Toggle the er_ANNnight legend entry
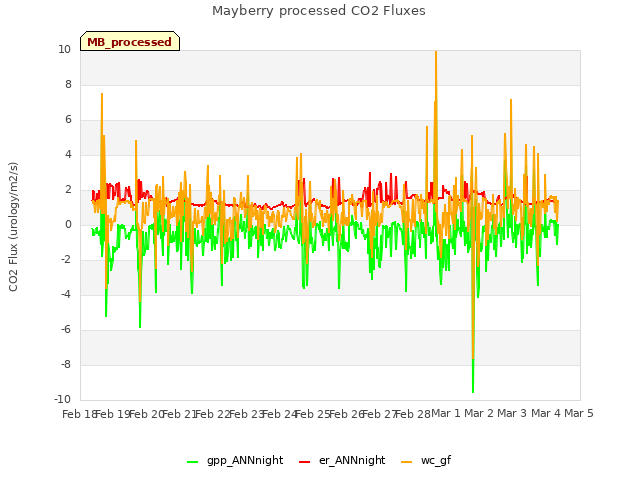Viewport: 640px width, 480px height. (342, 460)
